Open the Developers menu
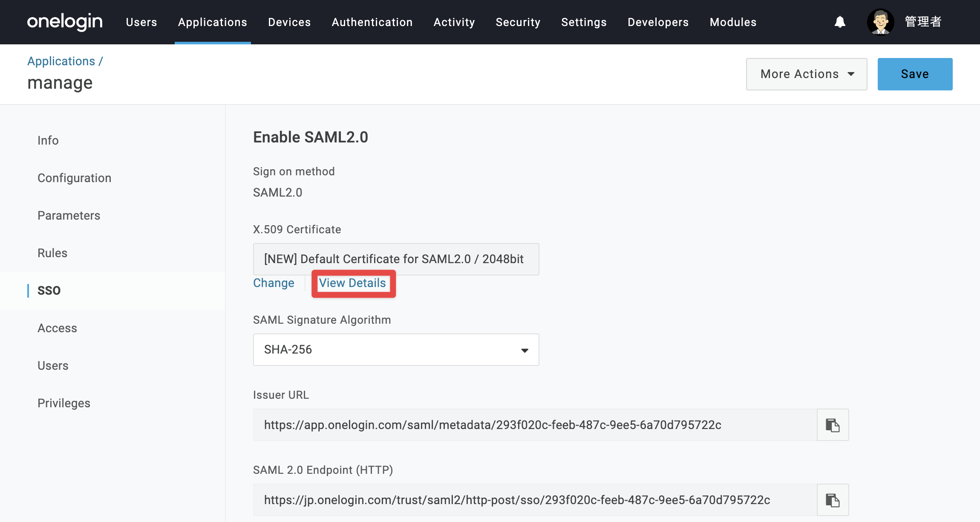The image size is (980, 522). pos(658,22)
